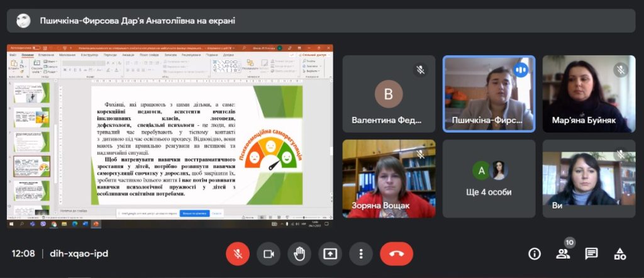
Task: Click the present now screen-share icon
Action: click(x=330, y=253)
